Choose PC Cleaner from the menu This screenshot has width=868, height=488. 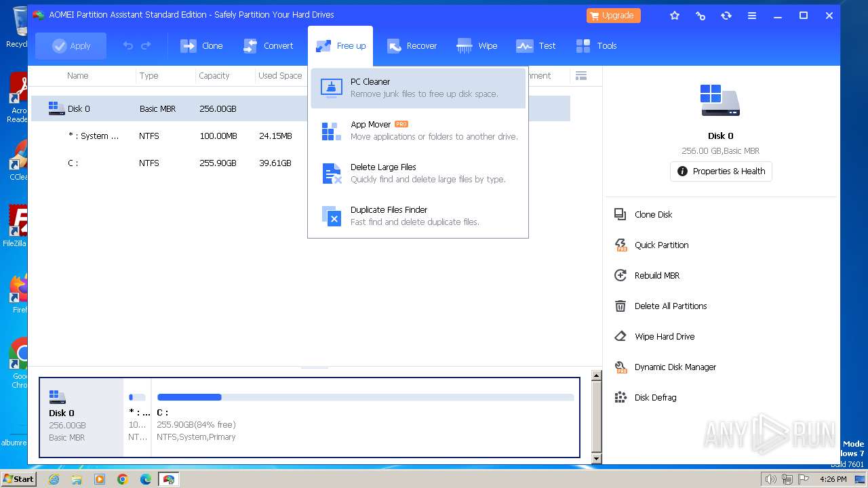pos(418,87)
